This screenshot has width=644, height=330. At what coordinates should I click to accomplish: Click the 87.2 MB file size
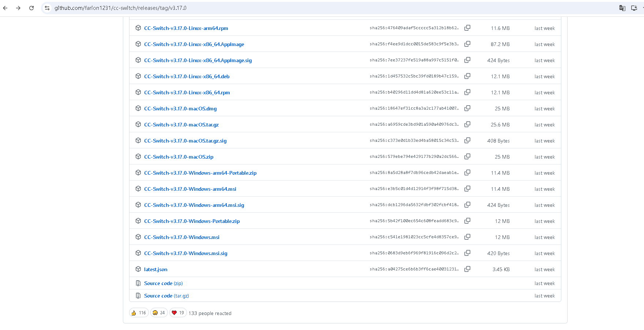pyautogui.click(x=500, y=44)
